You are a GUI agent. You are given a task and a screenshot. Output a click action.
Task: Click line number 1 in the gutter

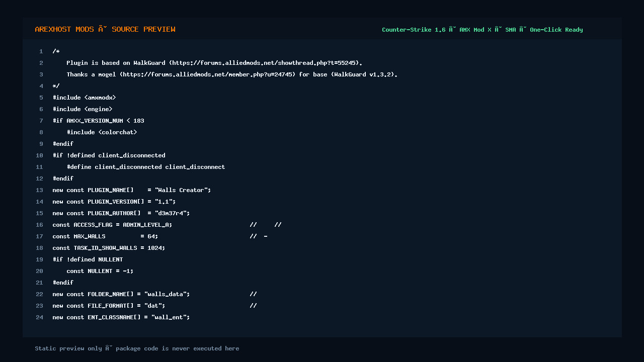(x=41, y=51)
